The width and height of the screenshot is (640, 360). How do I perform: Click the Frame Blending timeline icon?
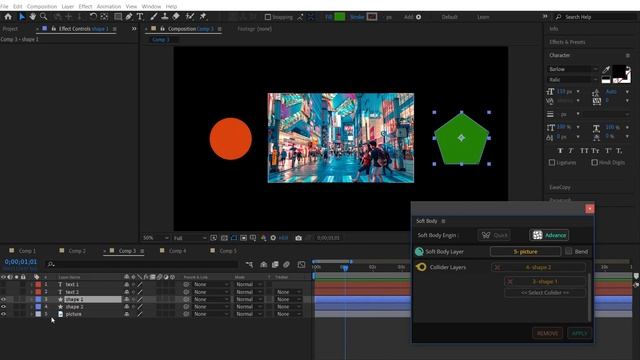(275, 264)
